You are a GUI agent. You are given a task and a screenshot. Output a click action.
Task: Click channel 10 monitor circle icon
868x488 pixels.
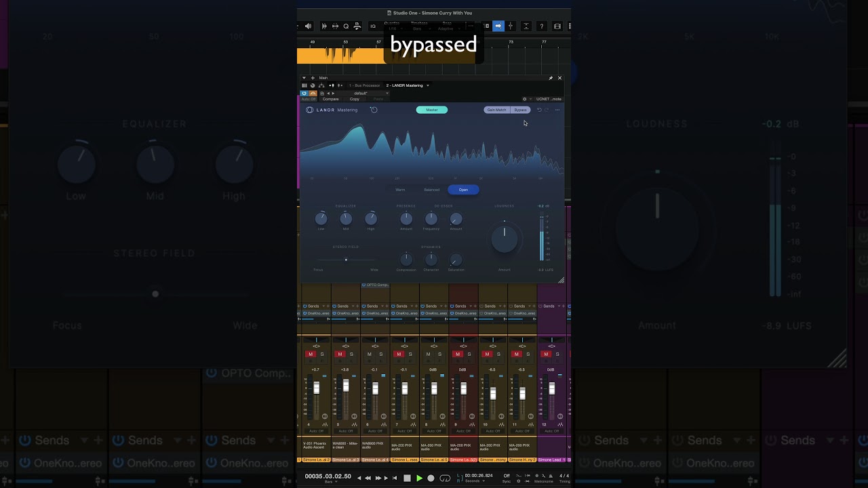[502, 416]
